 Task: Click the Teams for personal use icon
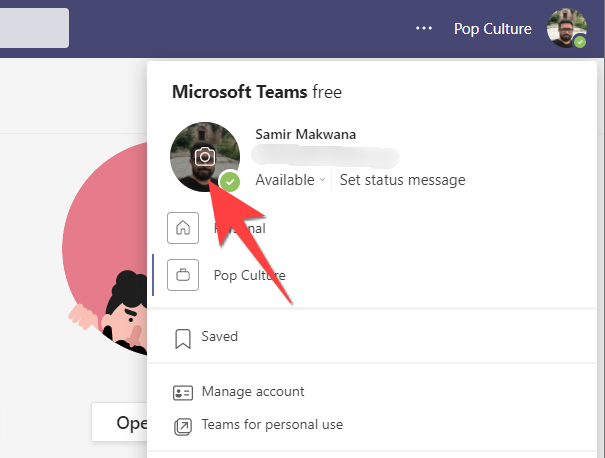pos(183,426)
